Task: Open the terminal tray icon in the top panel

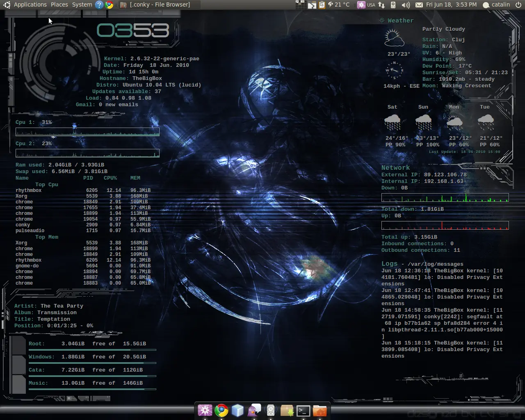Action: click(x=312, y=5)
